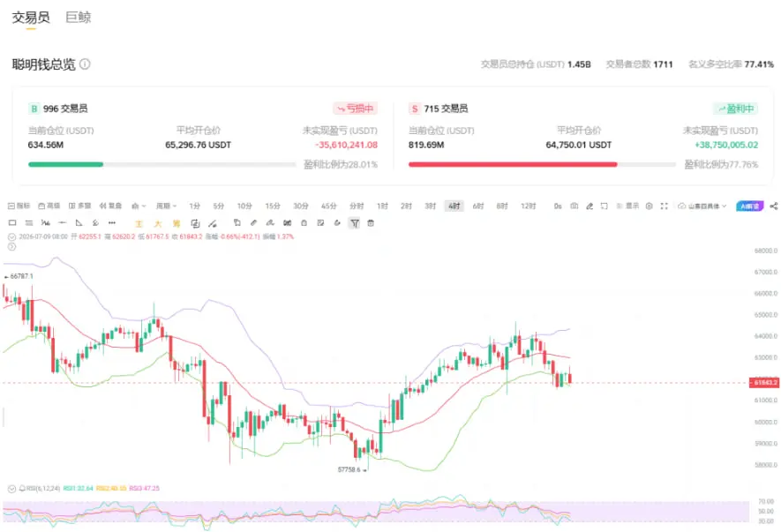Image resolution: width=781 pixels, height=532 pixels.
Task: Click the 61843.2 current price label
Action: [764, 383]
